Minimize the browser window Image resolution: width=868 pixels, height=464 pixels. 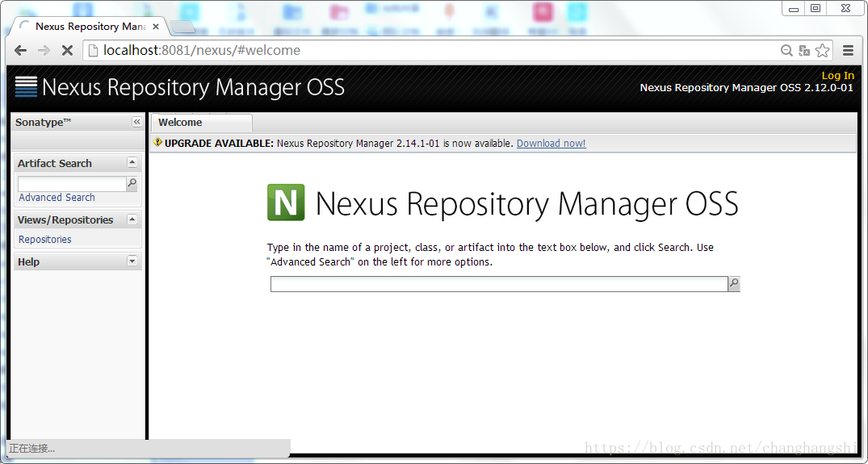coord(794,8)
